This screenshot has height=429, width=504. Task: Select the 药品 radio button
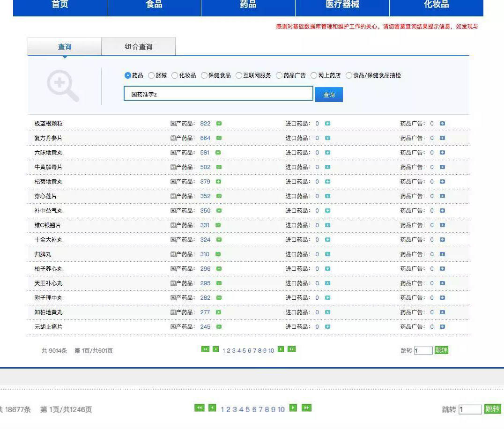tap(127, 75)
